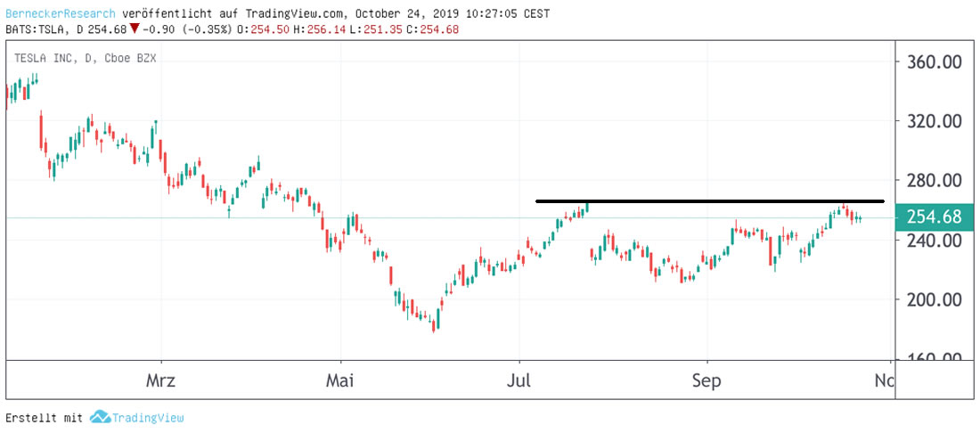Click the BATS:TSLA symbol text
This screenshot has height=433, width=980.
[x=37, y=29]
